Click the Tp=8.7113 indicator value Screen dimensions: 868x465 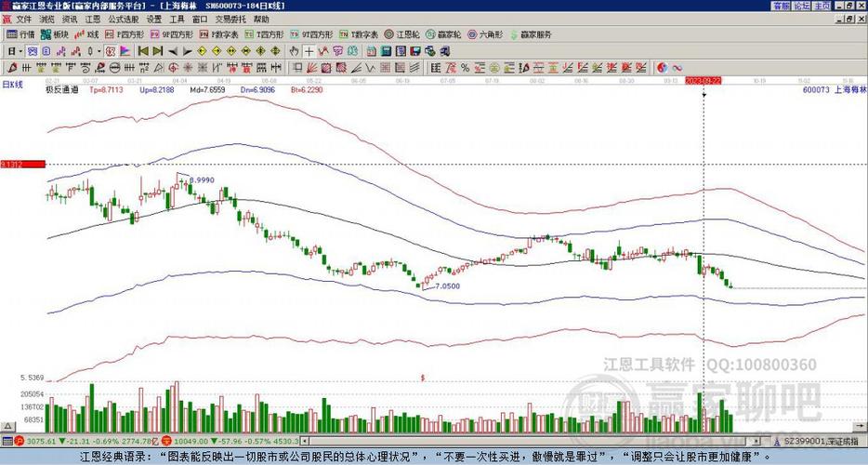(x=108, y=89)
